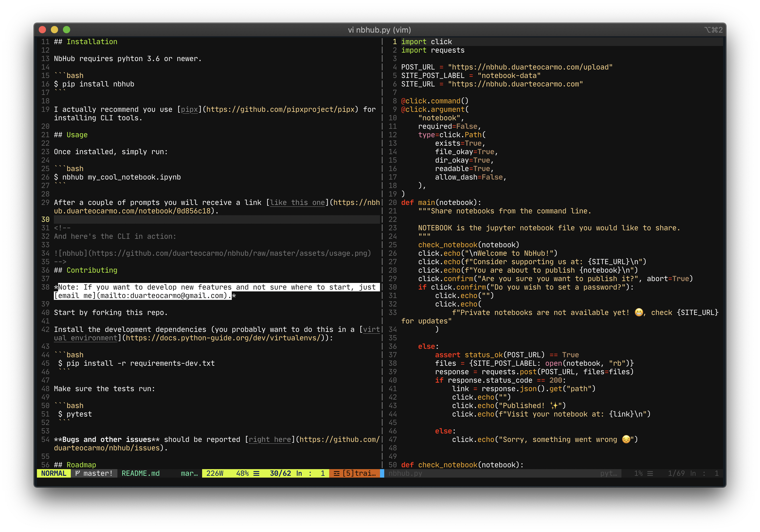Click the 'email me' mailto link

75,296
